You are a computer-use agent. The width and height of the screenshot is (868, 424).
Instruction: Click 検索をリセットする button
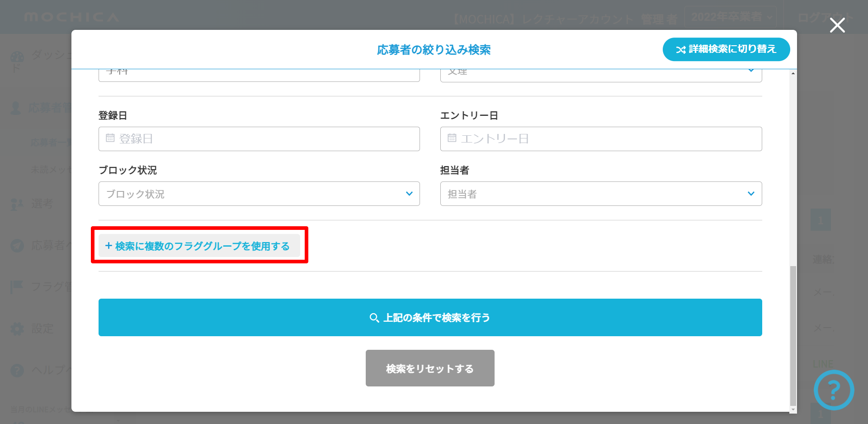[x=429, y=368]
